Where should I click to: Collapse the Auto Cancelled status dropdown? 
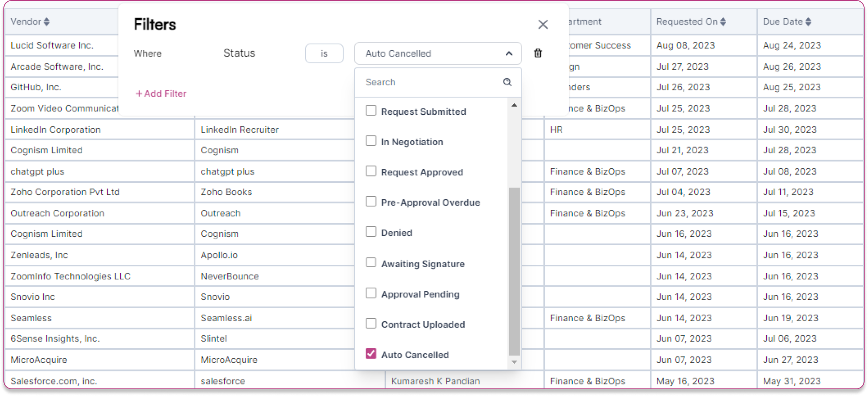tap(509, 54)
